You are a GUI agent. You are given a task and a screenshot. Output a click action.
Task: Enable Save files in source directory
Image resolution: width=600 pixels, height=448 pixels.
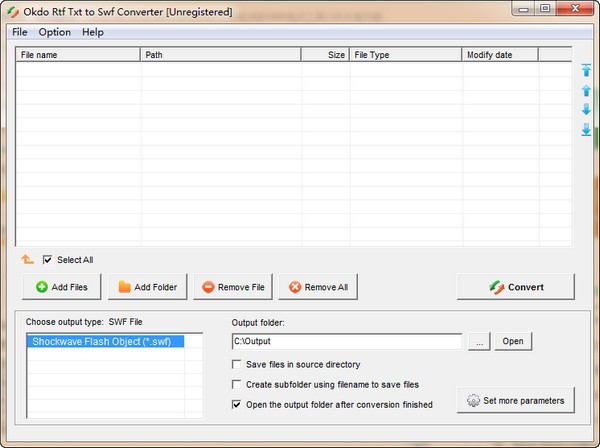pos(236,364)
